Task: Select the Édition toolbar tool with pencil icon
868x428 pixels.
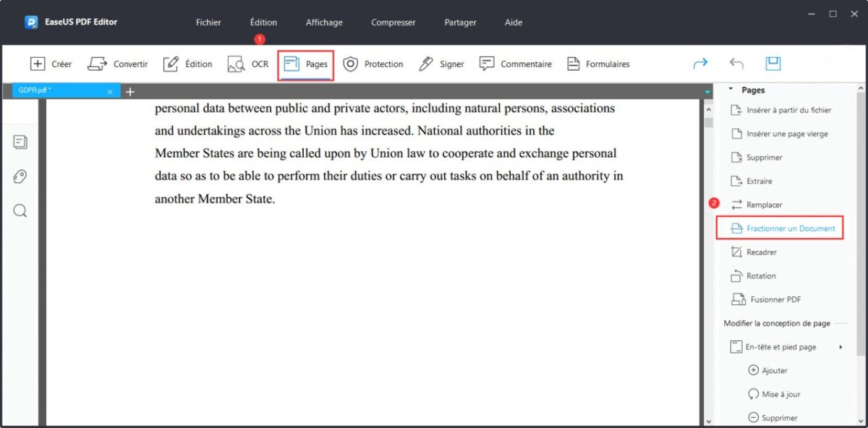Action: [187, 64]
